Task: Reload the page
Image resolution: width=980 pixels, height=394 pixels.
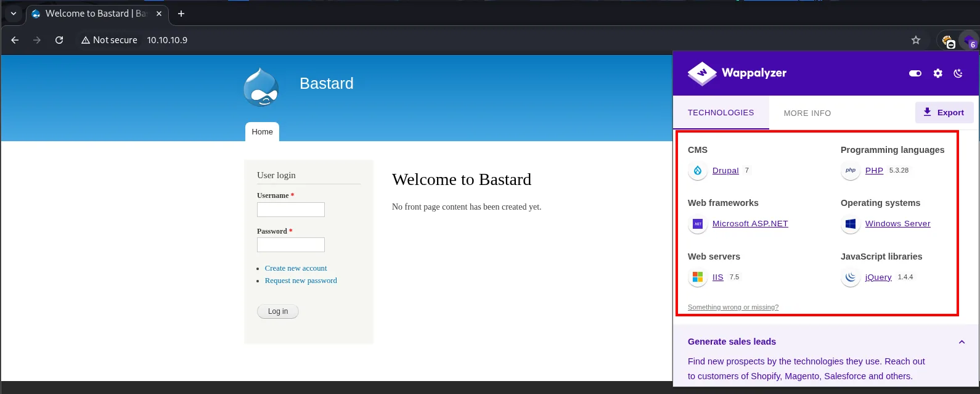Action: pyautogui.click(x=59, y=40)
